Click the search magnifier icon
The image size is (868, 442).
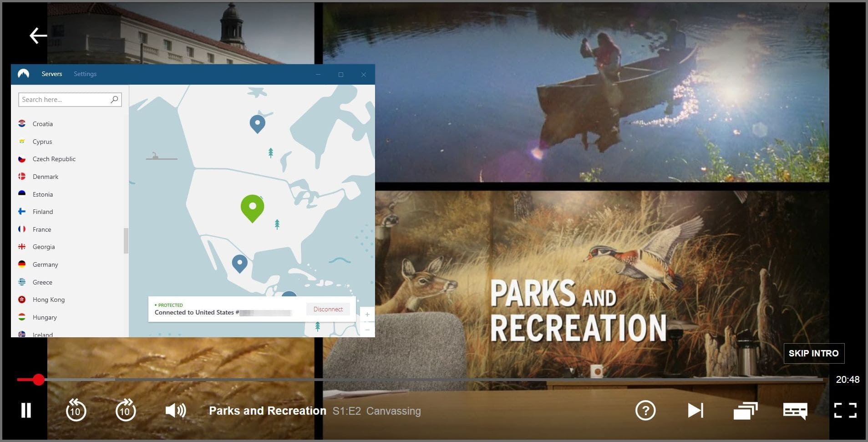(x=114, y=99)
